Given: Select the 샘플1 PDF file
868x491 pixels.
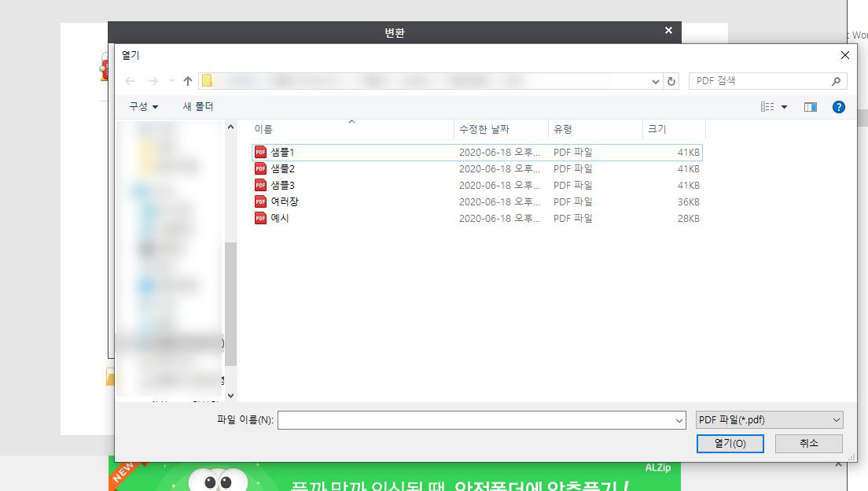Looking at the screenshot, I should [x=476, y=153].
